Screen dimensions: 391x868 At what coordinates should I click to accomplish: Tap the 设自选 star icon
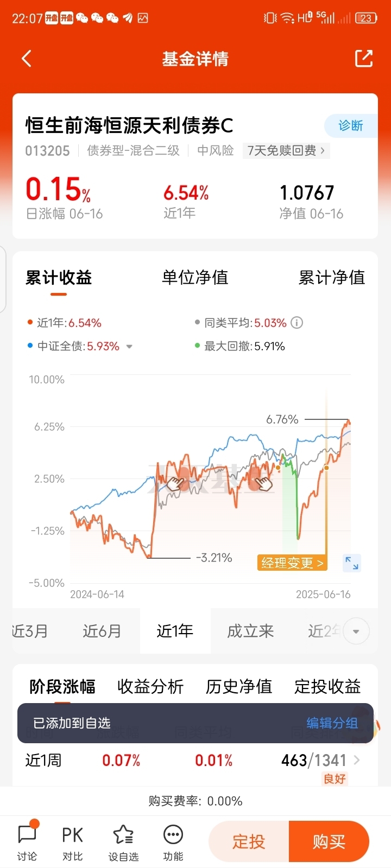pyautogui.click(x=123, y=843)
